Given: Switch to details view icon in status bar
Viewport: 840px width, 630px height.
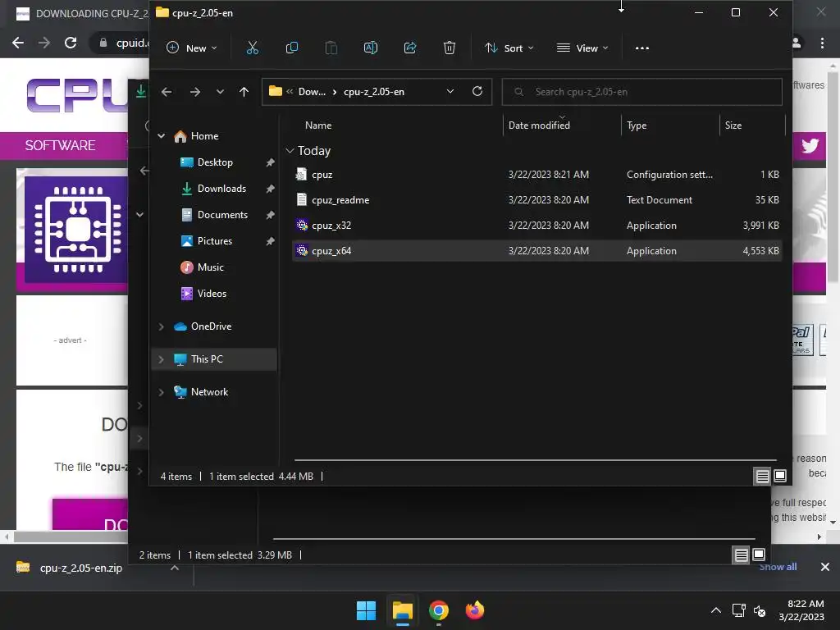Looking at the screenshot, I should 762,476.
